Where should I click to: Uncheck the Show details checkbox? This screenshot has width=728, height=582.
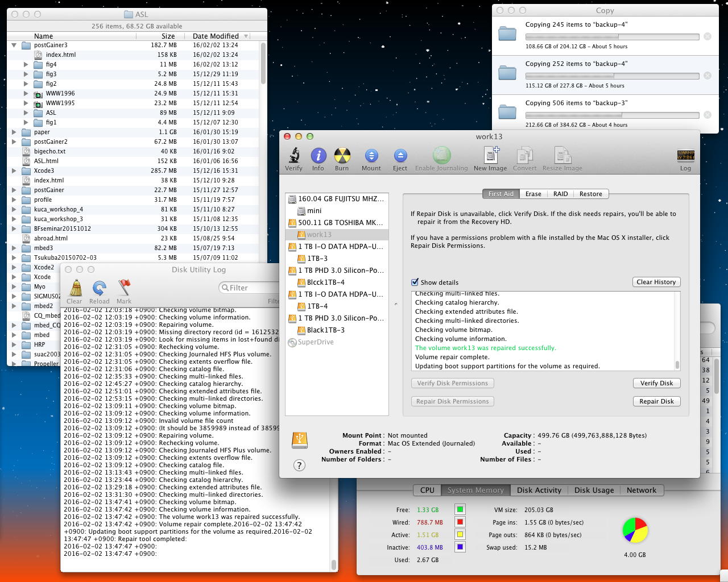click(x=415, y=282)
